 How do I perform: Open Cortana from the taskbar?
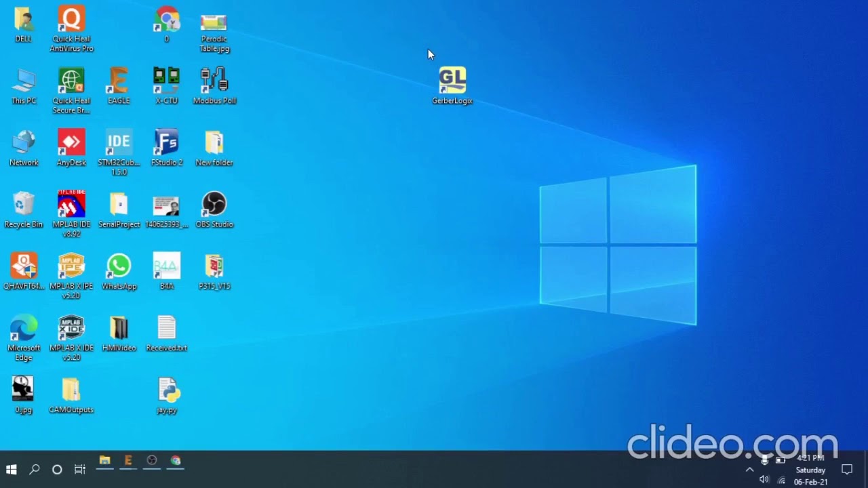[x=57, y=469]
